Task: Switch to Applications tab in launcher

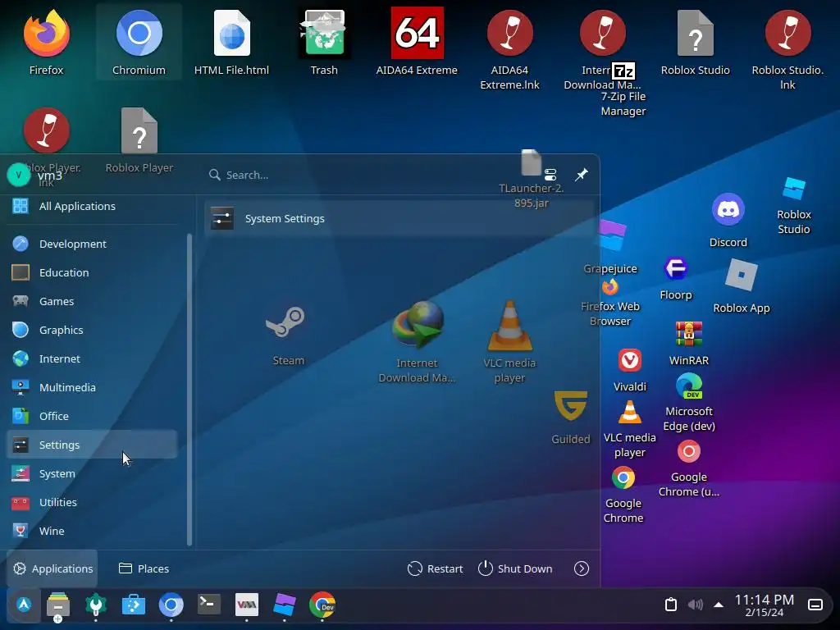Action: 52,568
